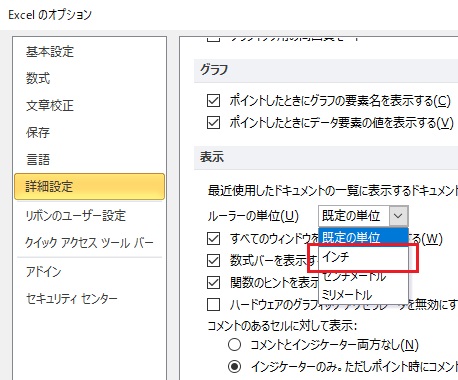Open クイック アクセス ツール バー category
The width and height of the screenshot is (458, 380).
[x=89, y=243]
